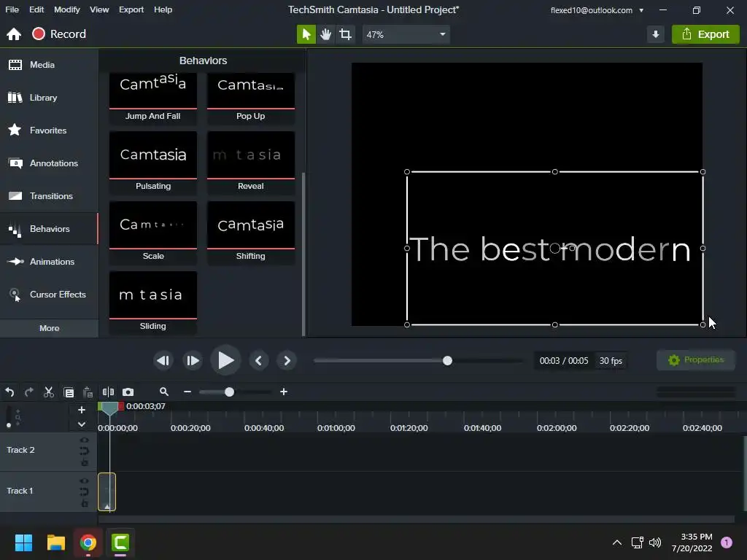Expand track options chevron below add track
This screenshot has width=747, height=560.
[82, 424]
